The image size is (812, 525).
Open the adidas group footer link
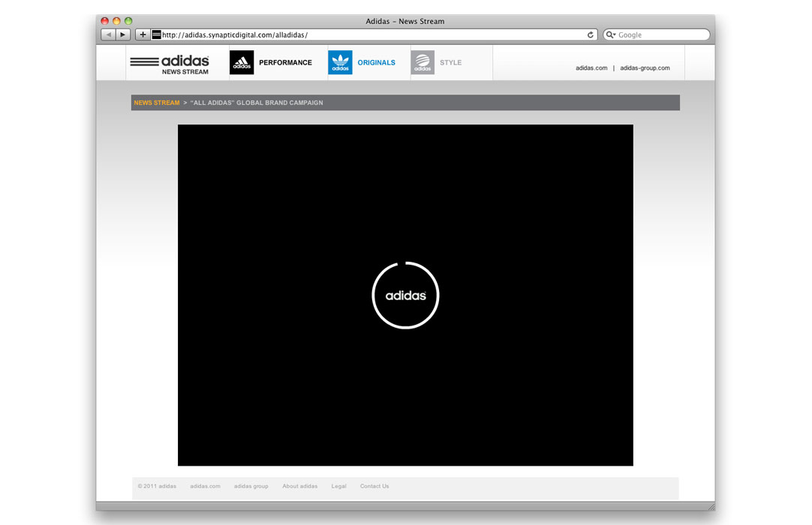[251, 486]
